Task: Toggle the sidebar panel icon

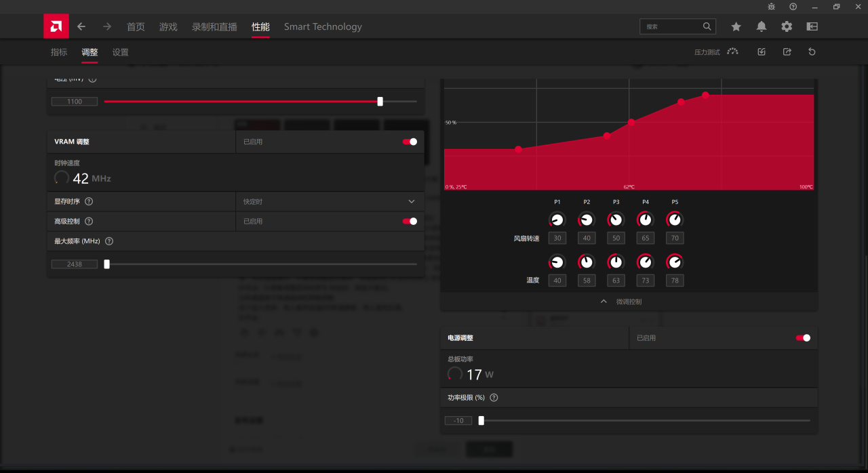Action: 812,26
